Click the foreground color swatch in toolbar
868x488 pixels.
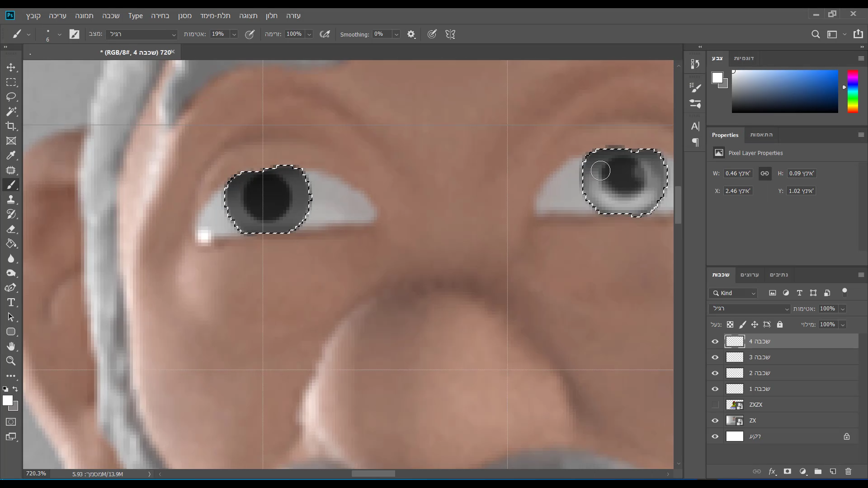(x=7, y=400)
